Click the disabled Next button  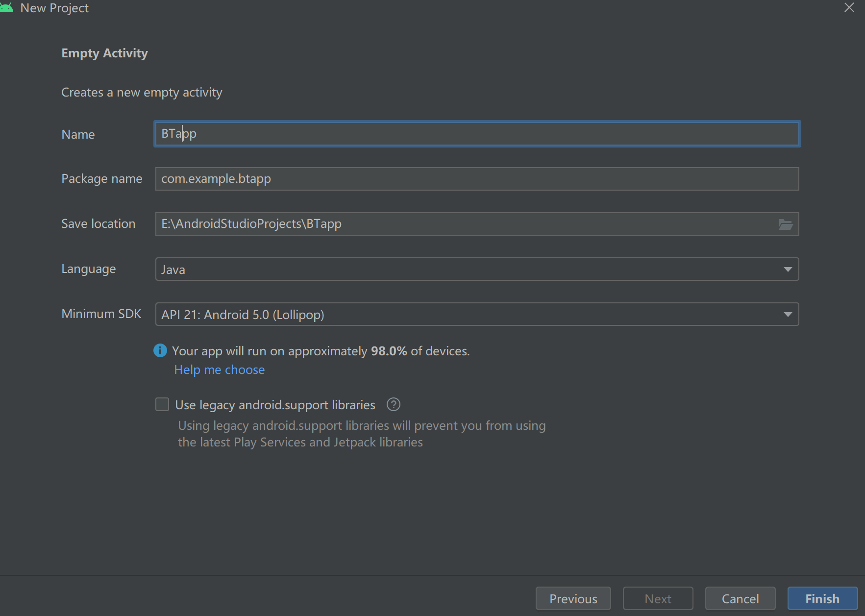coord(658,598)
